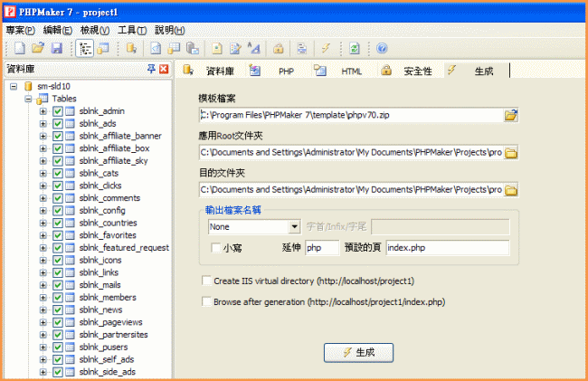This screenshot has height=381, width=588.
Task: Enable Create IIS virtual directory checkbox
Action: [x=206, y=281]
